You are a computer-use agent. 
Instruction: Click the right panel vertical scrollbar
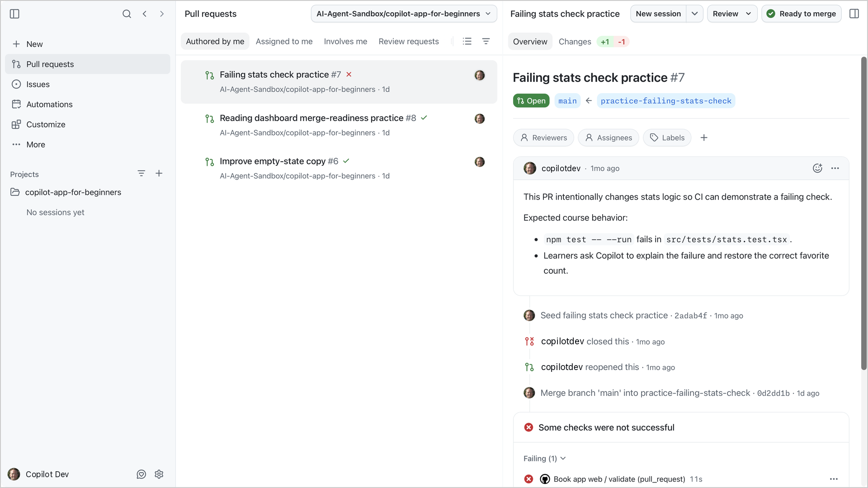[864, 213]
